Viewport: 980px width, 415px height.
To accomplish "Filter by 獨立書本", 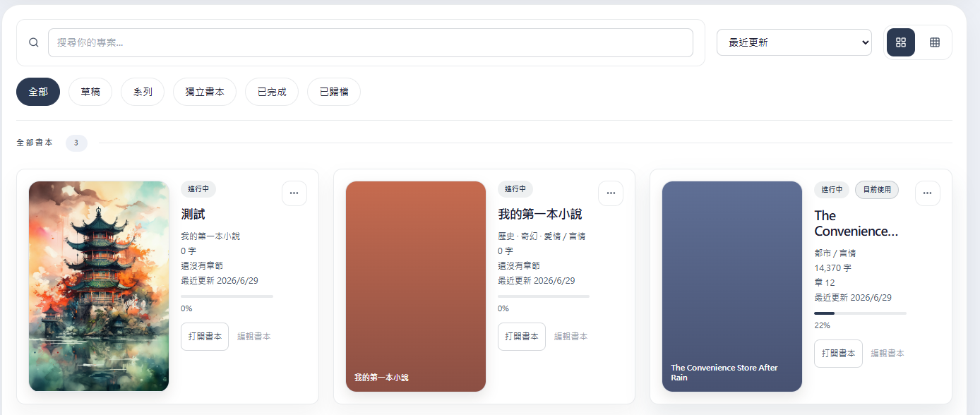I will pyautogui.click(x=205, y=92).
